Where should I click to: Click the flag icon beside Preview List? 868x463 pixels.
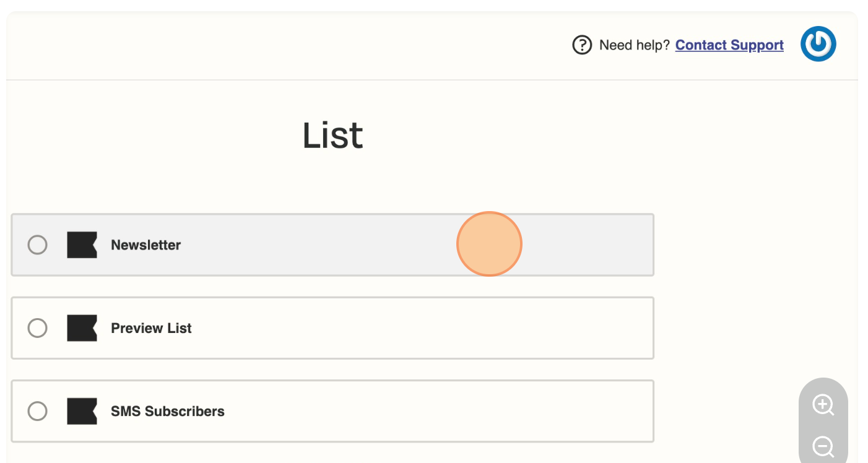(x=82, y=328)
